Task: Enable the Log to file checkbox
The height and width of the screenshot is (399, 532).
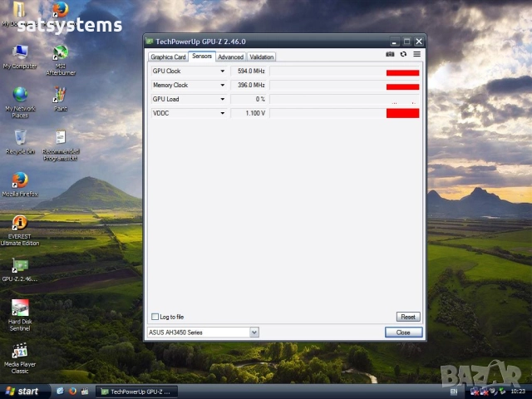Action: 155,317
